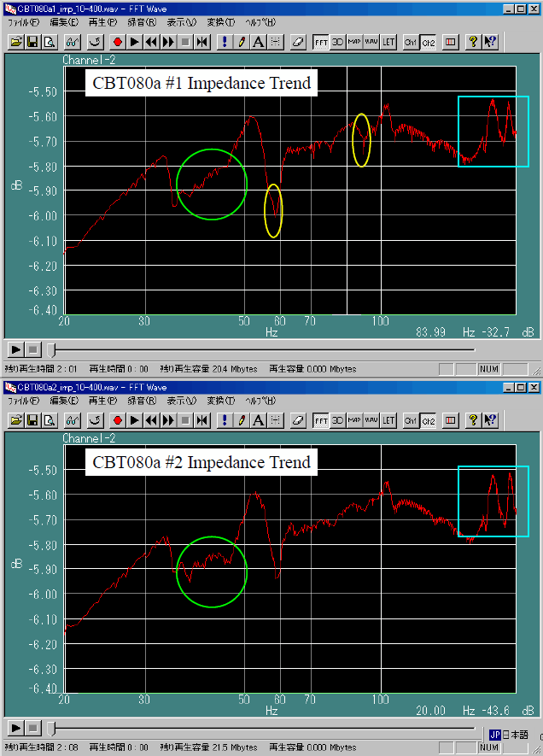Click the Fast-forward icon in the bottom window toolbar
The image size is (543, 756).
pos(168,420)
